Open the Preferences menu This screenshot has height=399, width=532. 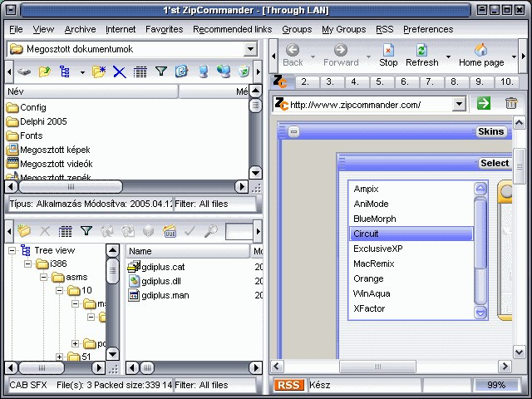pyautogui.click(x=428, y=30)
